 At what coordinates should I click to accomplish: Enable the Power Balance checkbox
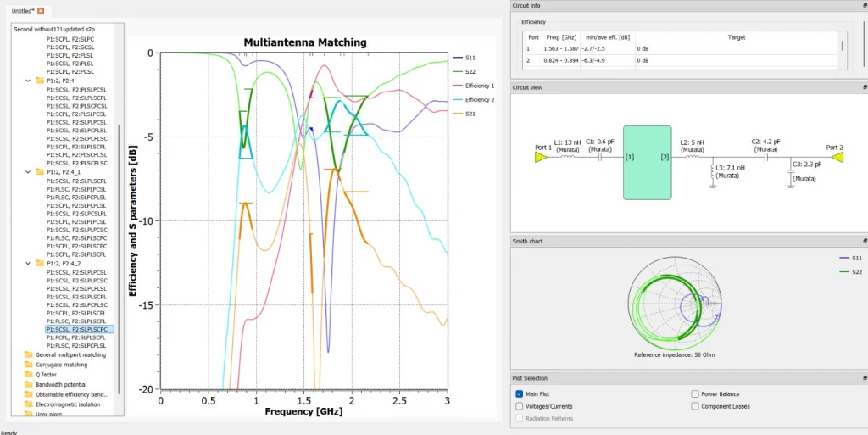click(x=695, y=394)
